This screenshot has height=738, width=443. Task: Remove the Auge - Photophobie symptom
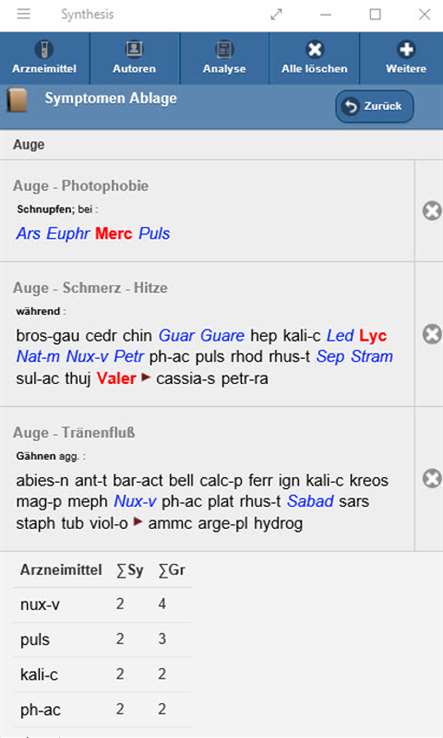pos(432,210)
